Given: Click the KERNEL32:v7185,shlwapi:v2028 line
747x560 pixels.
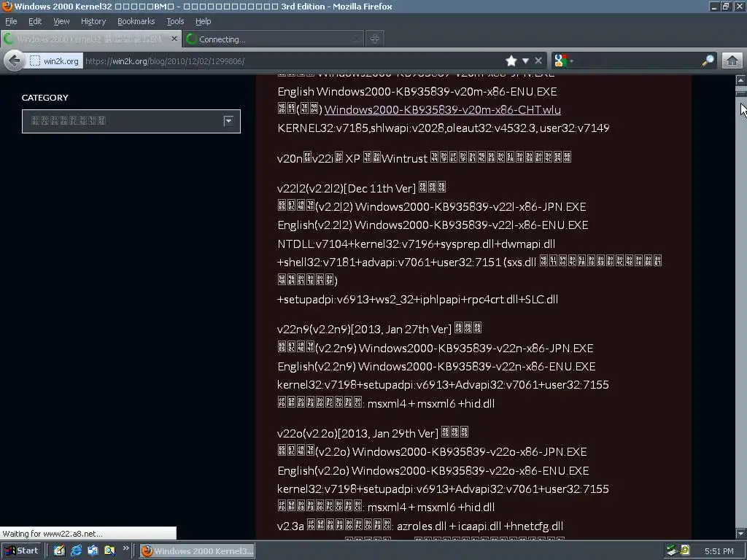Looking at the screenshot, I should 444,128.
